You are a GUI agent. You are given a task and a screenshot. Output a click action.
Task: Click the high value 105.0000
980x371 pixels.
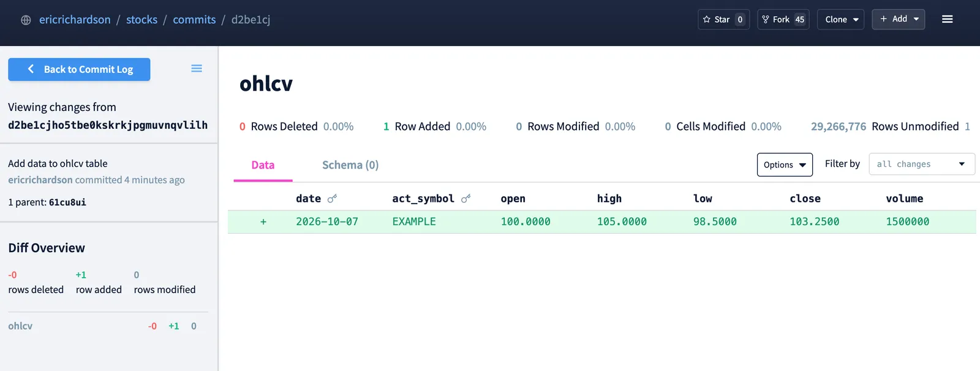click(622, 222)
